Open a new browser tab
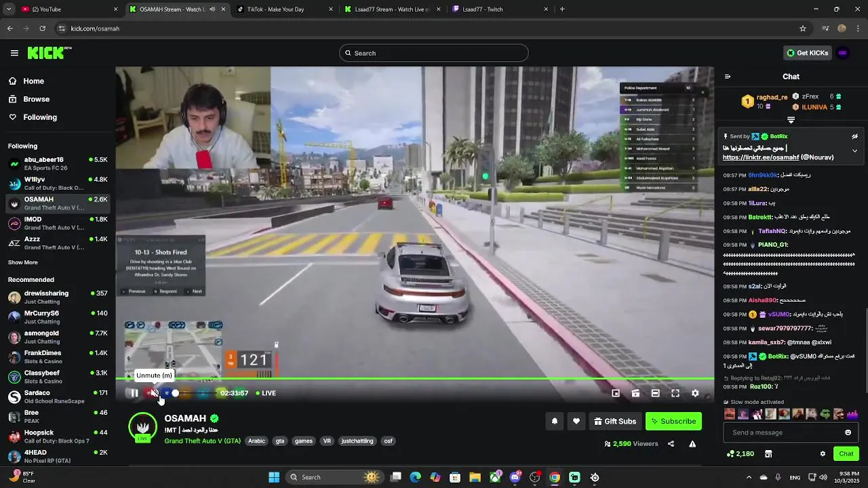 562,9
